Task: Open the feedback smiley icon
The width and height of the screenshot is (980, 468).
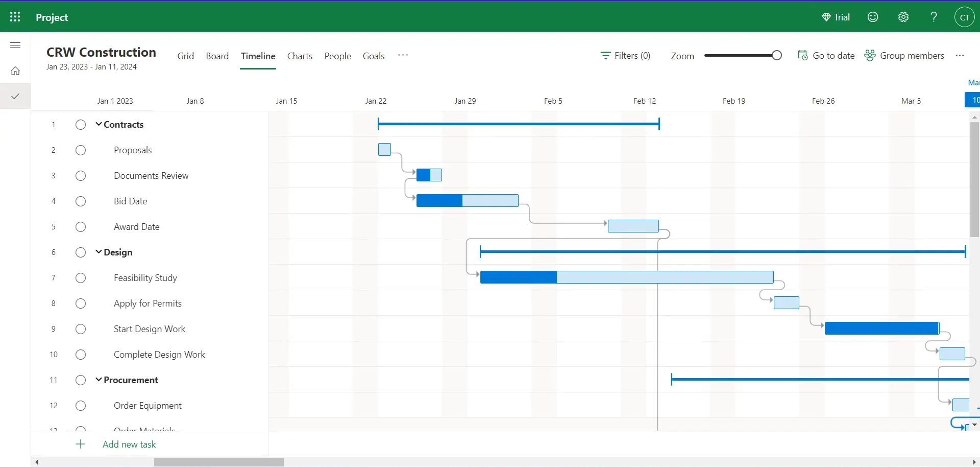Action: click(872, 16)
